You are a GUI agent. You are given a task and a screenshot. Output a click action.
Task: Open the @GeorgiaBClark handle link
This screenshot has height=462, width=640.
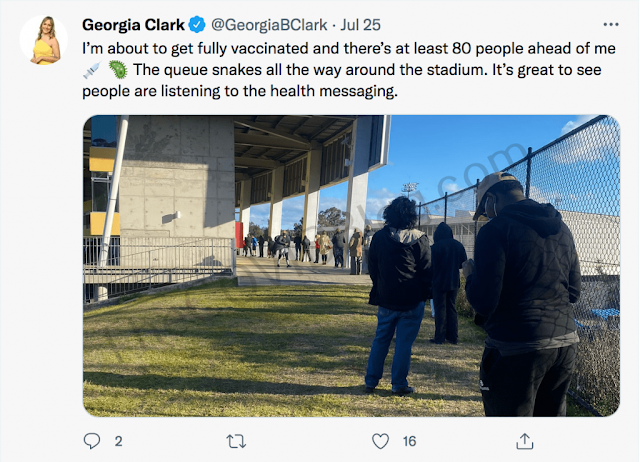click(269, 25)
